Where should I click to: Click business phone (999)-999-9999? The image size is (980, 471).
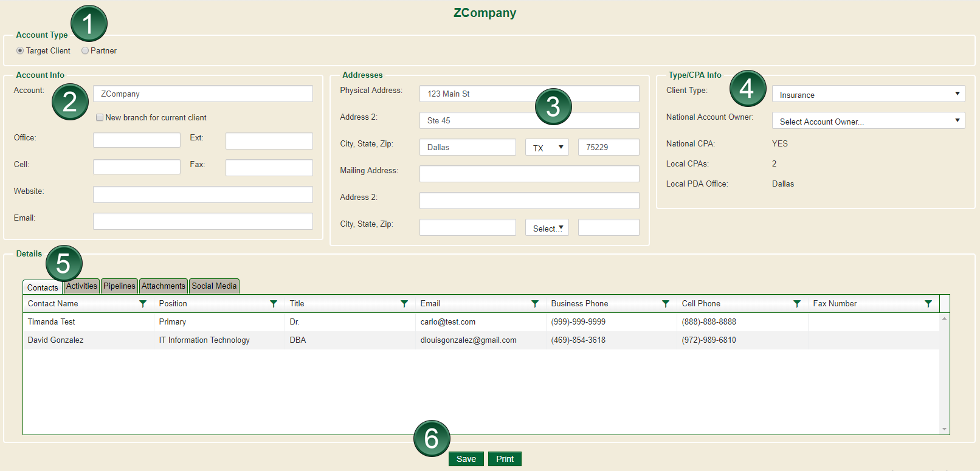[x=578, y=322]
